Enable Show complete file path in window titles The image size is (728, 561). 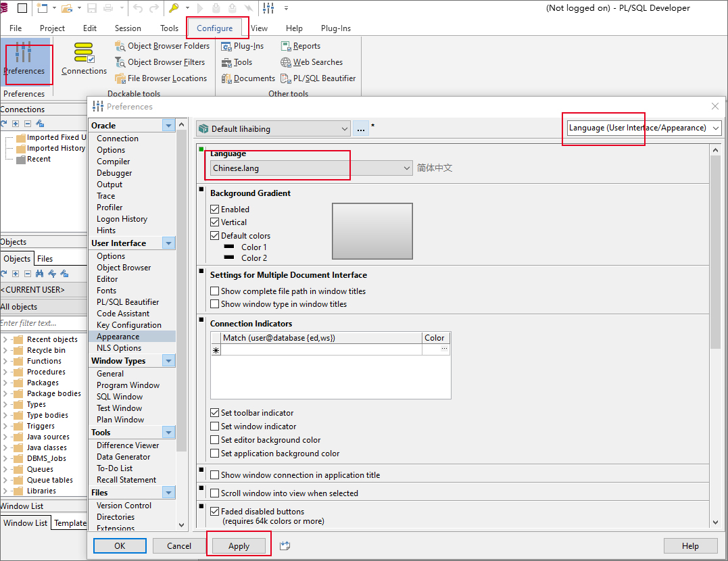pos(214,291)
